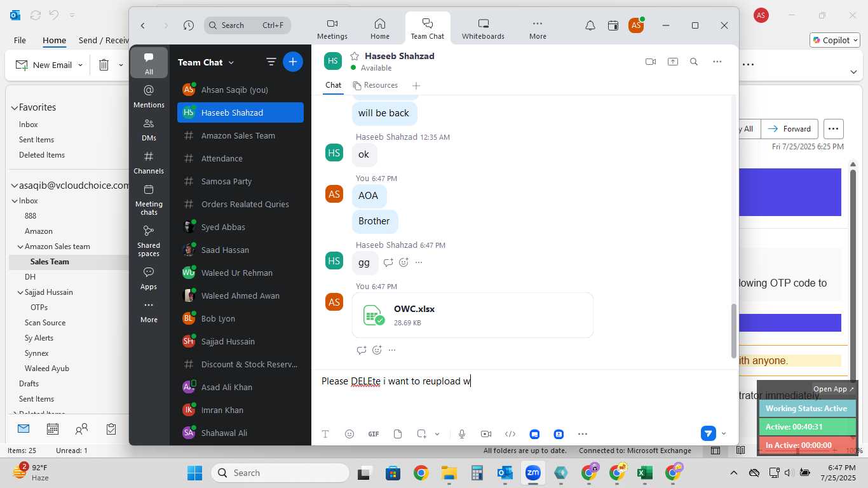868x488 pixels.
Task: Click the blue plus button for new chat
Action: tap(293, 62)
